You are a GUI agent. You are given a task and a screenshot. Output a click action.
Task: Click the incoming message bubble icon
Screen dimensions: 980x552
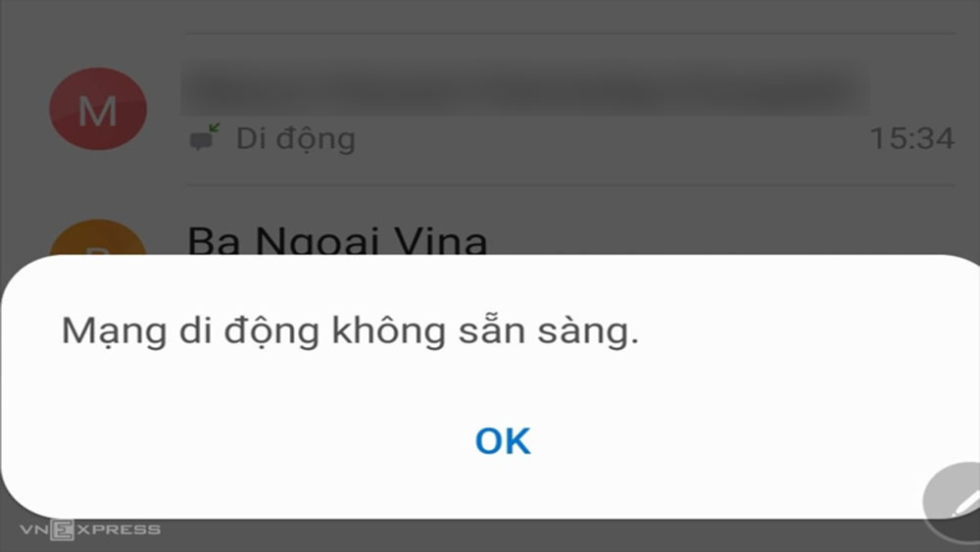(x=201, y=140)
